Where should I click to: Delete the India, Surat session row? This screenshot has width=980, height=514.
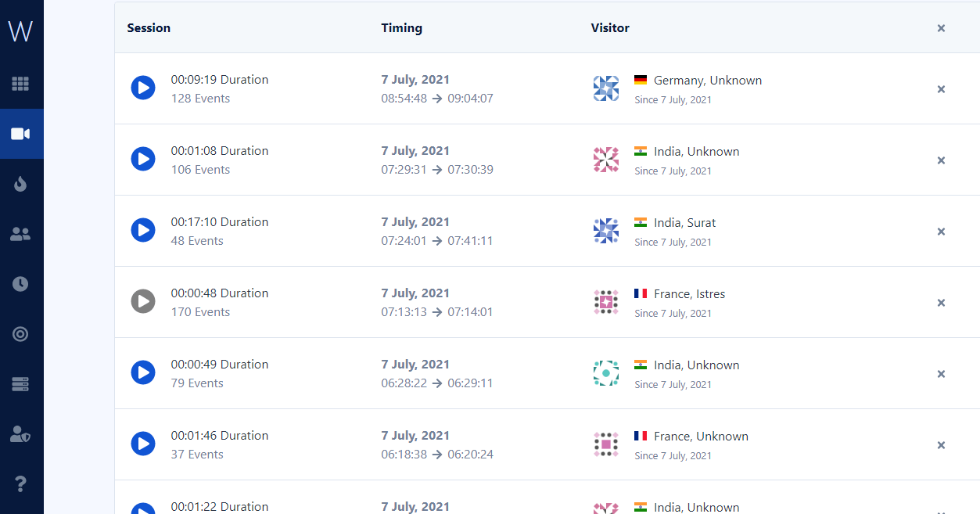[x=941, y=232]
